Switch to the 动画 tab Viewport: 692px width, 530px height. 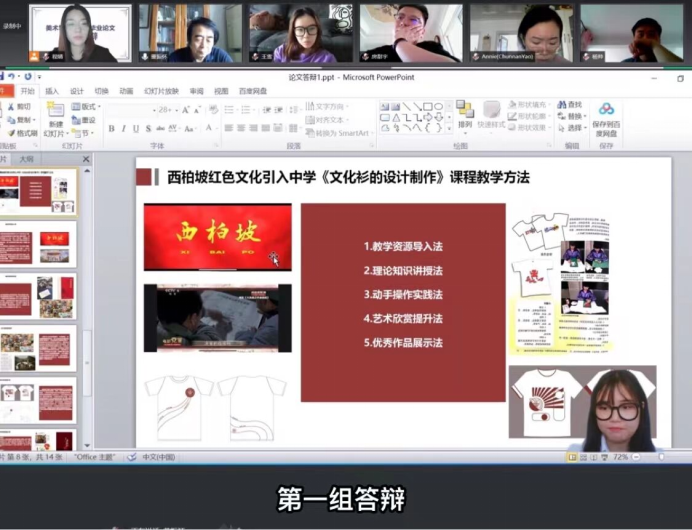pos(126,91)
